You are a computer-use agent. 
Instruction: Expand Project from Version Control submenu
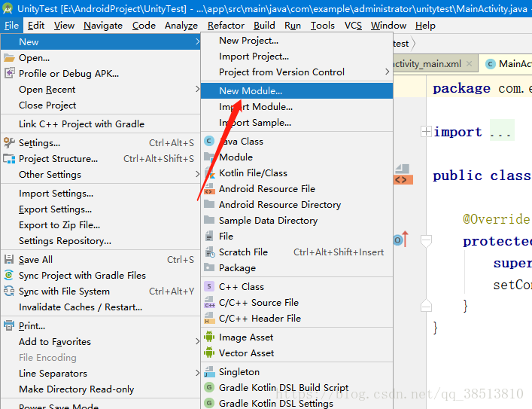[x=387, y=72]
